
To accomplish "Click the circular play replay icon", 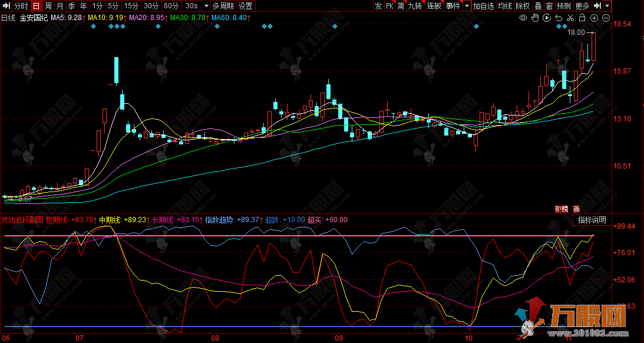I will pos(547,18).
